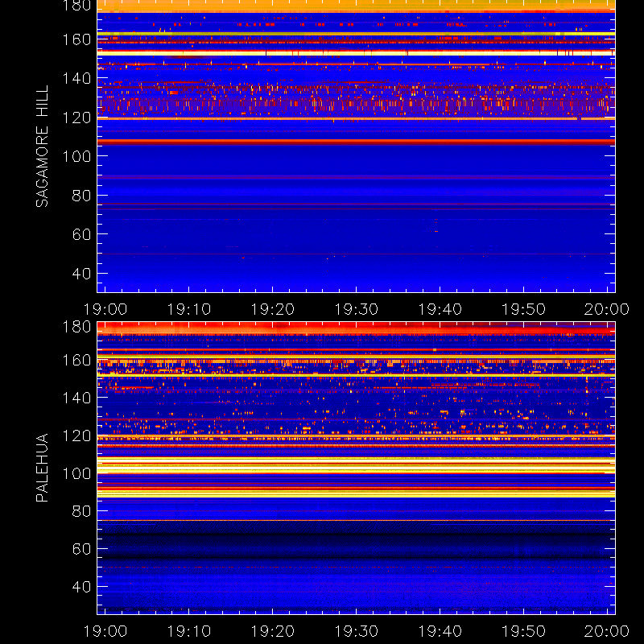
Task: Select 19:50 label under Sagamore Hill plot
Action: [x=524, y=309]
